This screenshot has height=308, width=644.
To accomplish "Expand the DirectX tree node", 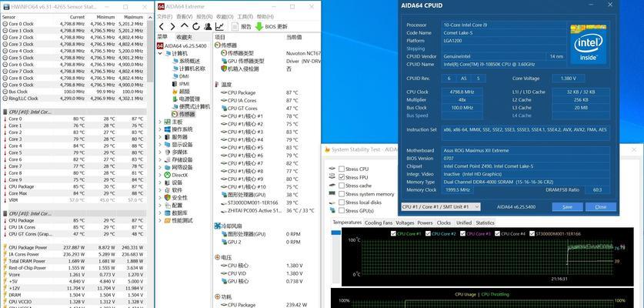I will point(161,175).
